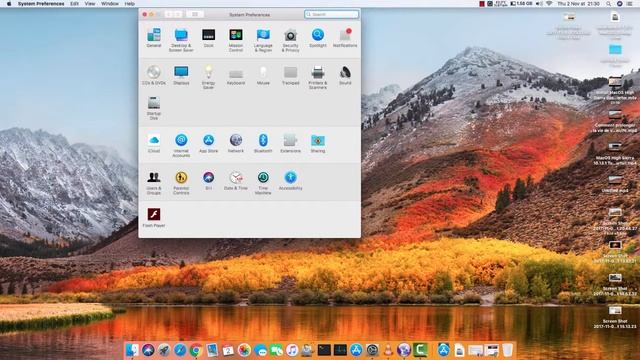Click the System Preferences search field

331,14
